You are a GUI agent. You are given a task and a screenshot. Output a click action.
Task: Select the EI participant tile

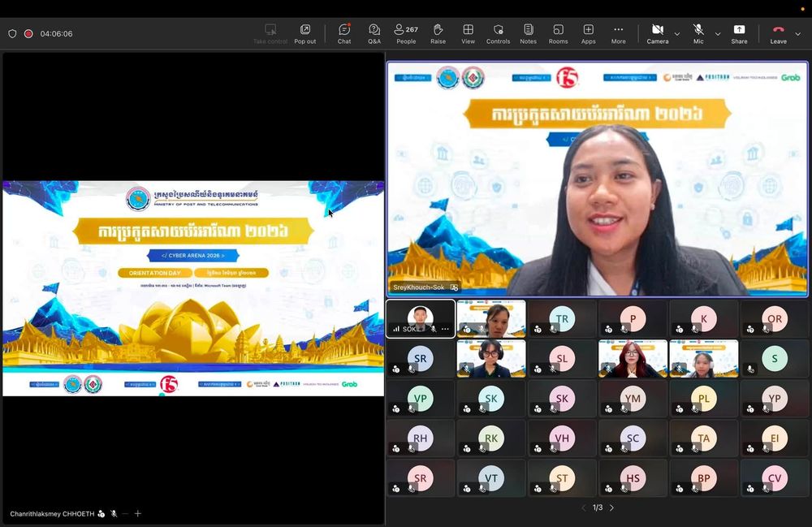[775, 438]
